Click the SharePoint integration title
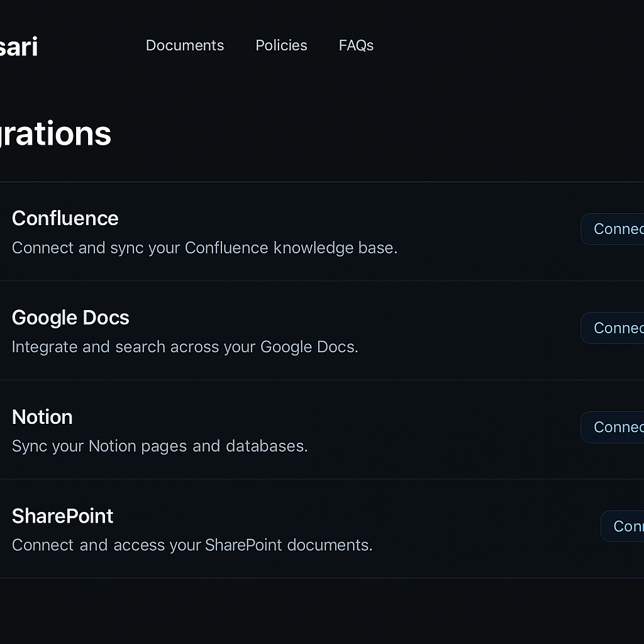The image size is (644, 644). tap(62, 516)
